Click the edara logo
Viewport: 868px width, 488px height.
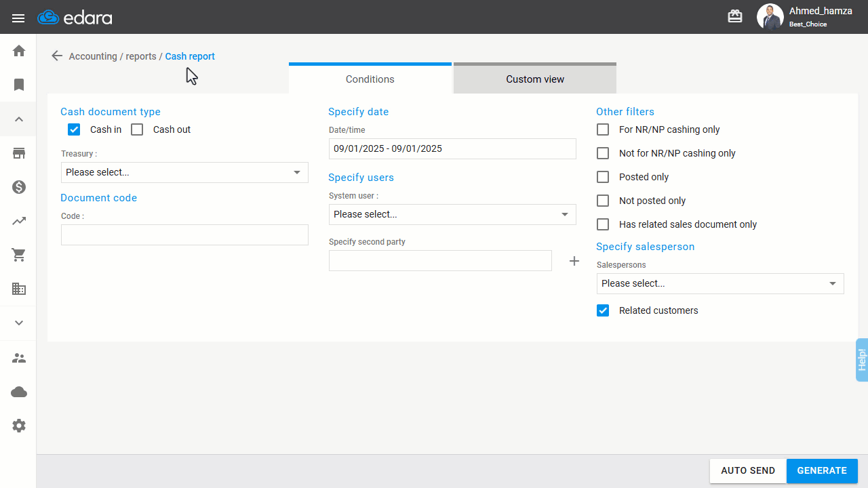click(75, 18)
